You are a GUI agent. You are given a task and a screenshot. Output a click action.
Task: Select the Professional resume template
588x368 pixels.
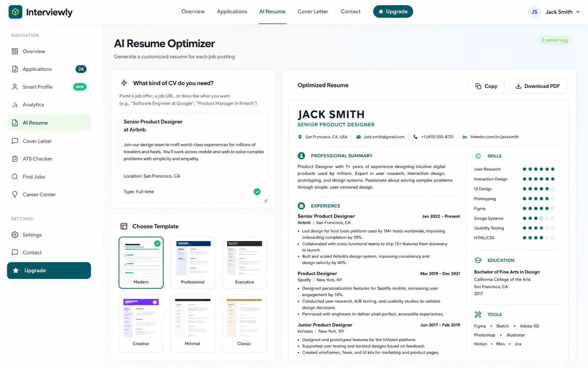pyautogui.click(x=193, y=263)
